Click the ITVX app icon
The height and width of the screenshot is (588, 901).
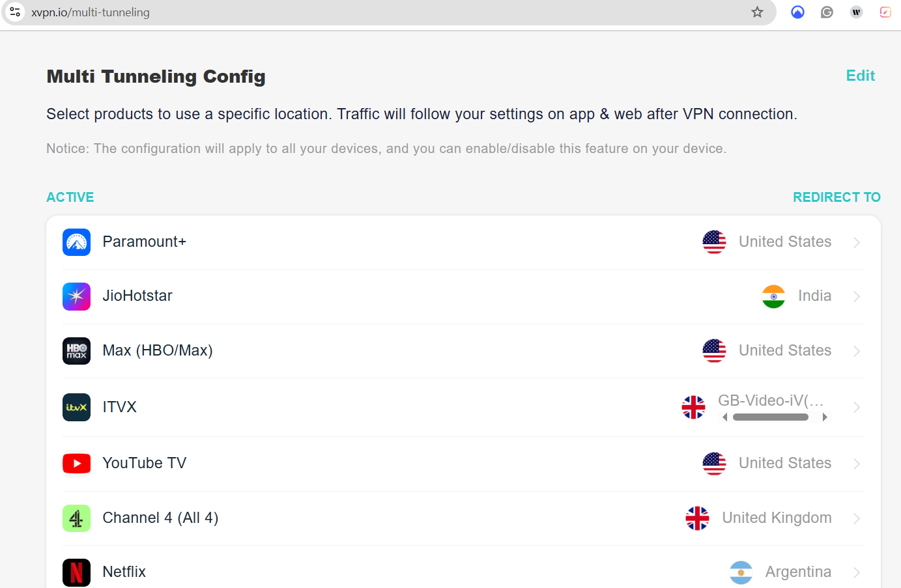[76, 407]
